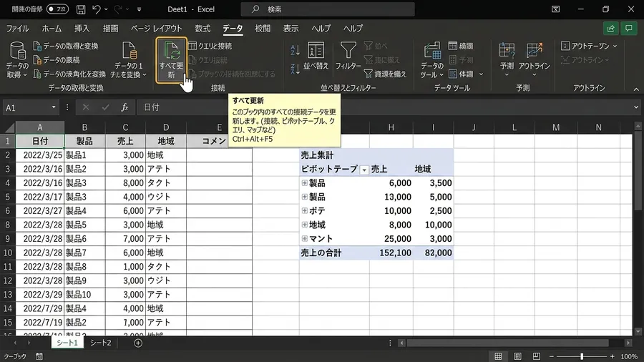Click データツール icon in ribbon
644x362 pixels.
432,51
